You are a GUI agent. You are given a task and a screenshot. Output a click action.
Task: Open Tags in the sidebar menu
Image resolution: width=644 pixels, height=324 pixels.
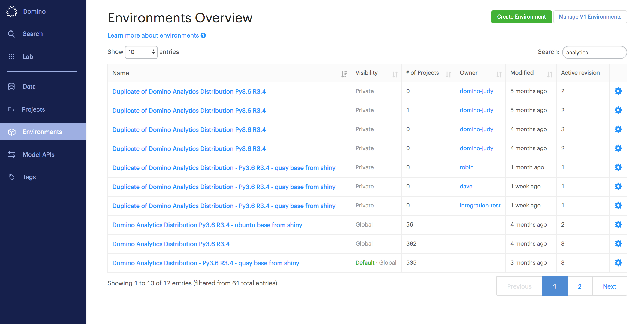pyautogui.click(x=29, y=177)
